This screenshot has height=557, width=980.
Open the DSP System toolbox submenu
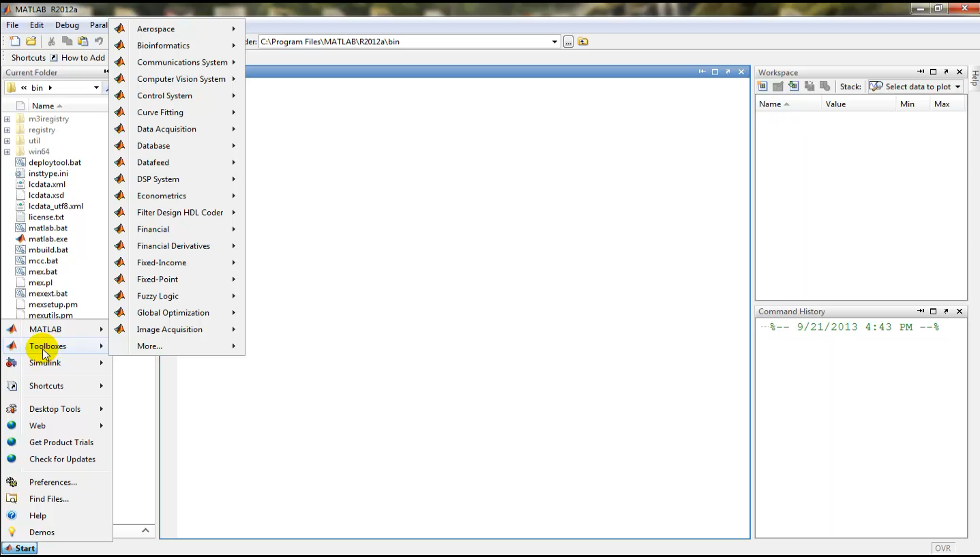pyautogui.click(x=177, y=179)
